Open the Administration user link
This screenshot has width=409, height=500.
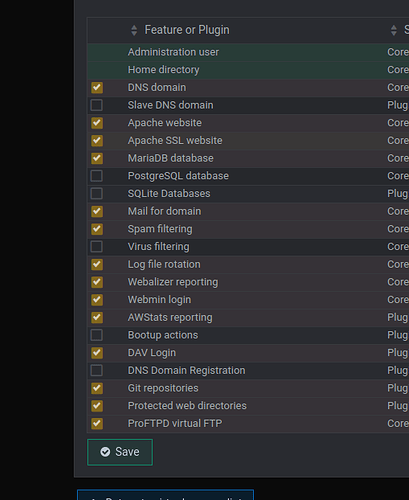coord(173,52)
